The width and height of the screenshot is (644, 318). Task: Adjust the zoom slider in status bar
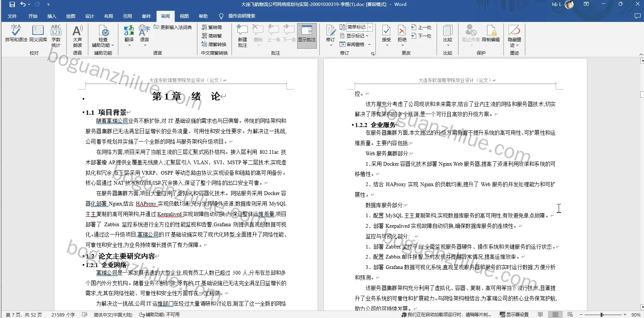(x=602, y=315)
